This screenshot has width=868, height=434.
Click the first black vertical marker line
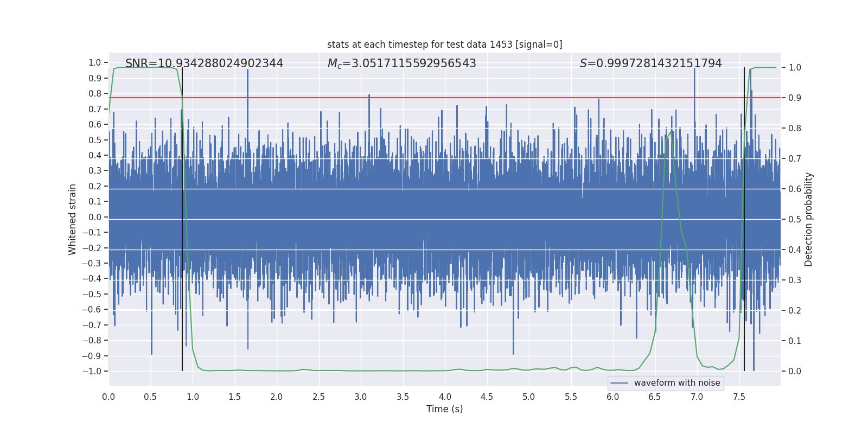tap(182, 219)
